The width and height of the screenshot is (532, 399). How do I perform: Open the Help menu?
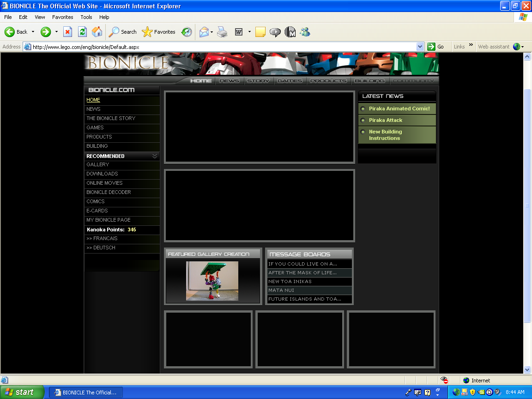[x=104, y=17]
